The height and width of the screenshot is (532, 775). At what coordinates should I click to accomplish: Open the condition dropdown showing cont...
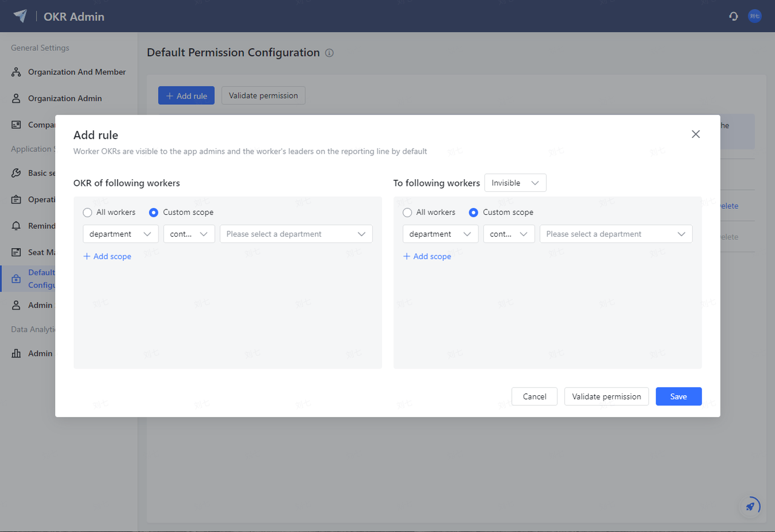(x=189, y=234)
